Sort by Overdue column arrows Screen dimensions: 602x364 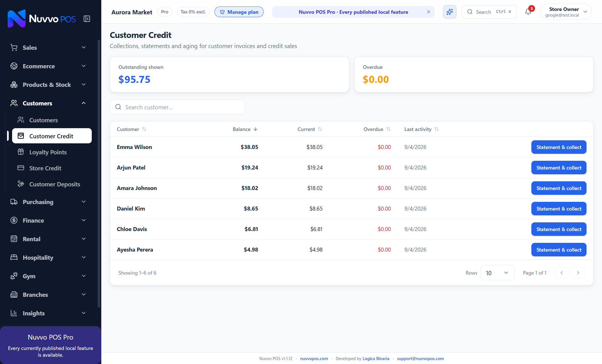point(388,129)
